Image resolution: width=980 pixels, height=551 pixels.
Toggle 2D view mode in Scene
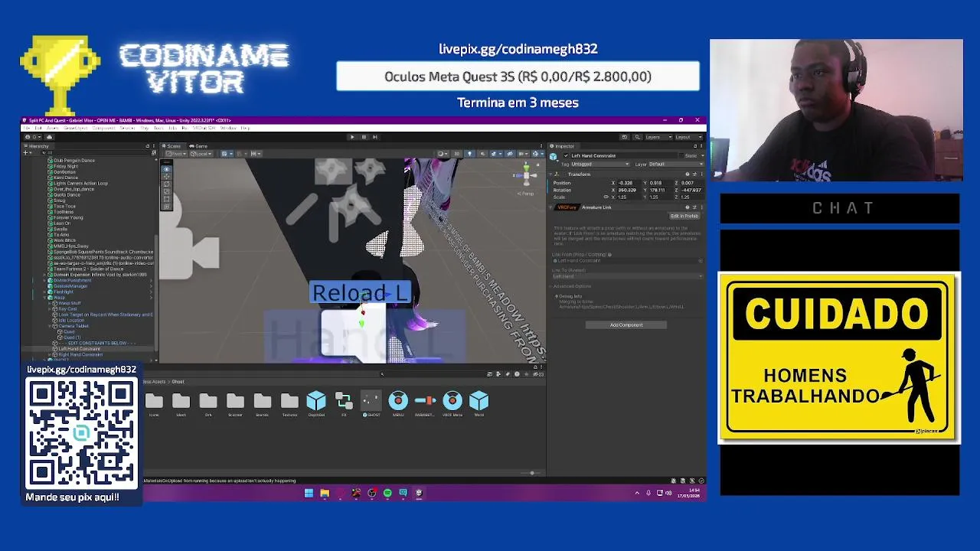tap(457, 153)
